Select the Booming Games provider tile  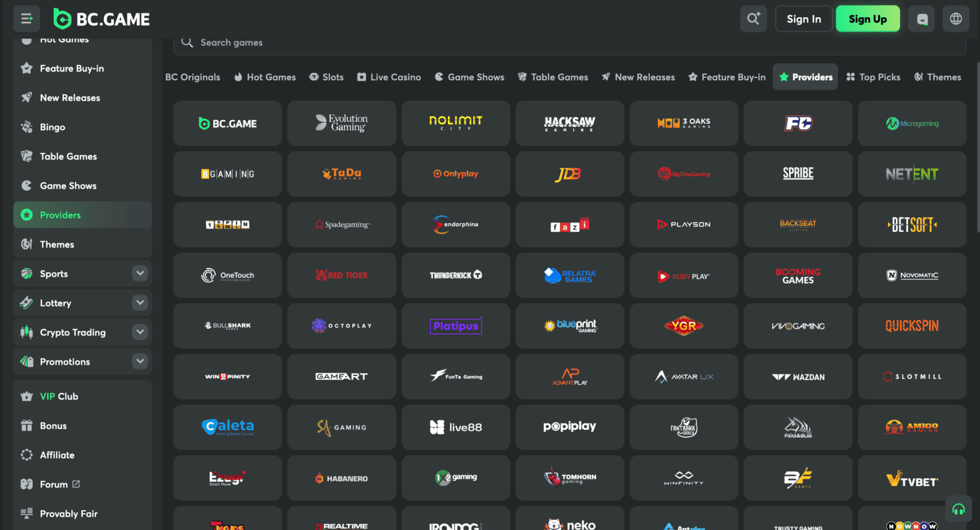click(798, 275)
